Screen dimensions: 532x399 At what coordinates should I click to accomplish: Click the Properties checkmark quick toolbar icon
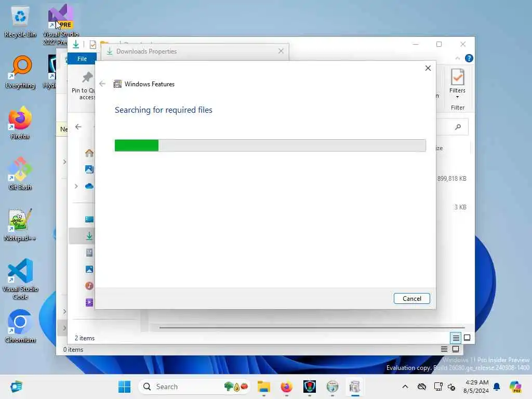click(92, 45)
